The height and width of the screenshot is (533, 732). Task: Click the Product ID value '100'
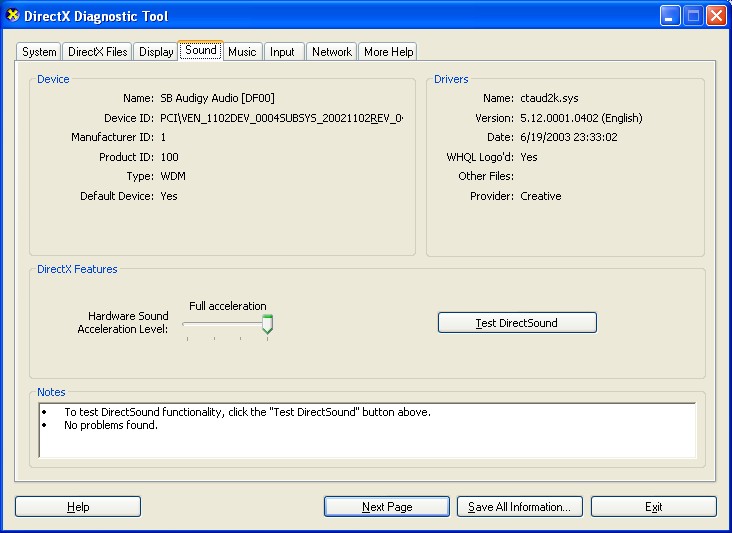[169, 157]
